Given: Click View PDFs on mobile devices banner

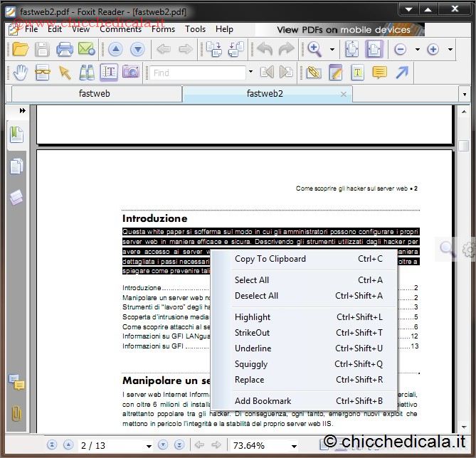Looking at the screenshot, I should (x=343, y=30).
